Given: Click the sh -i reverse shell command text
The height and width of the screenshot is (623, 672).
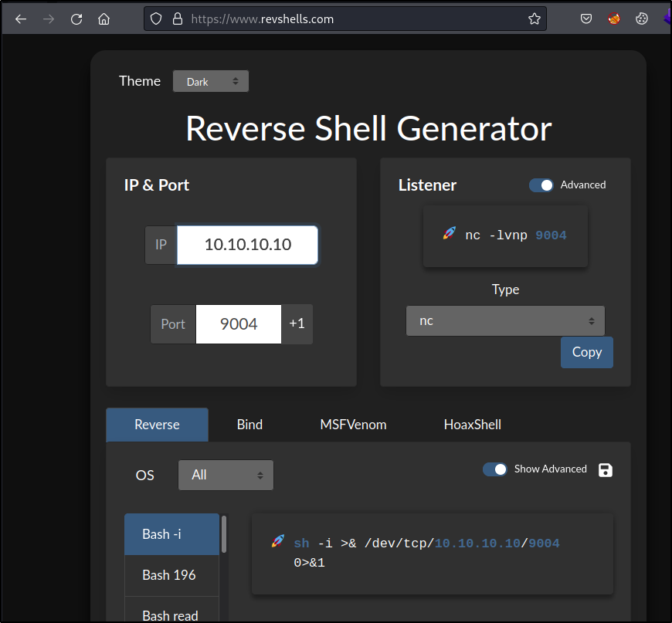Looking at the screenshot, I should point(426,553).
